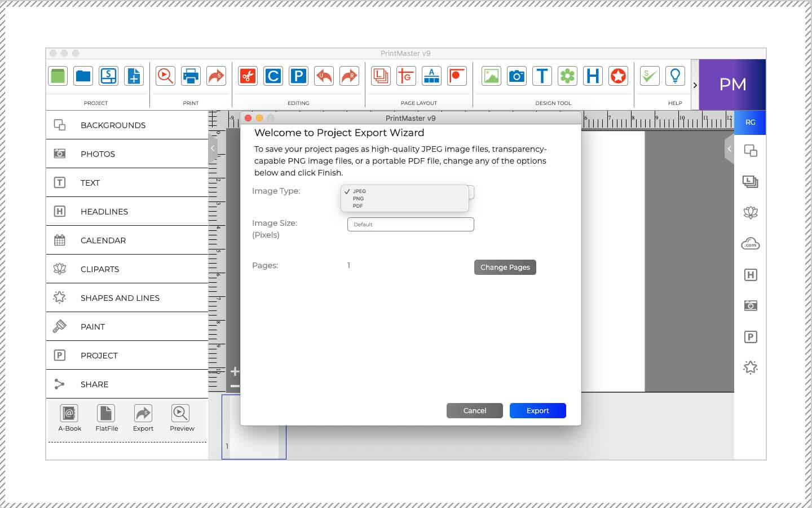812x508 pixels.
Task: Click the red dot page layout icon
Action: tap(457, 76)
